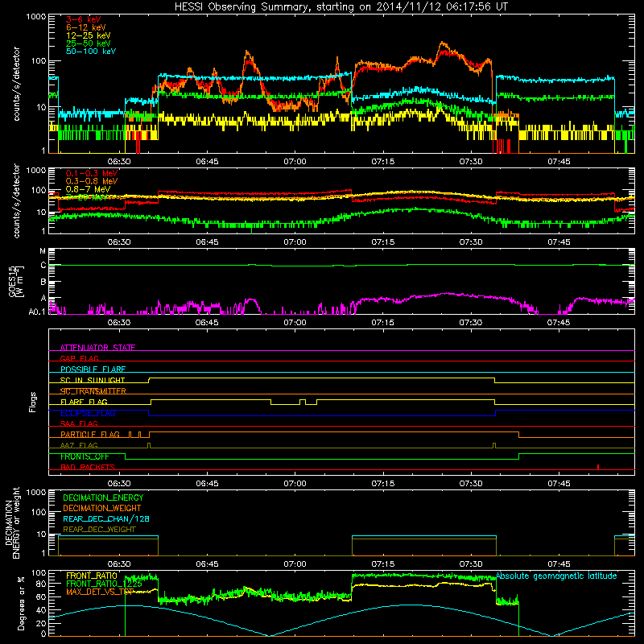Screen dimensions: 644x644
Task: Click the 0.3-0.8 MeV legend label
Action: (92, 181)
